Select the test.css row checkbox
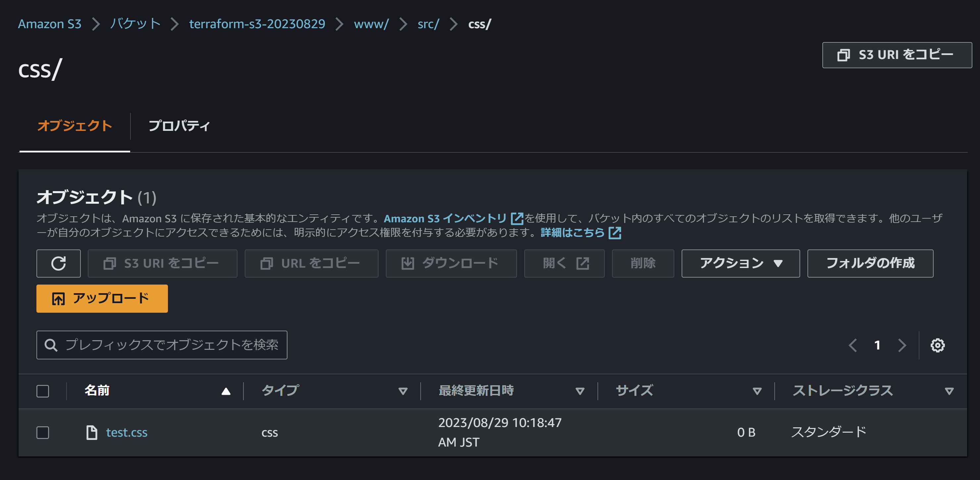Screen dimensions: 980x480 43,432
